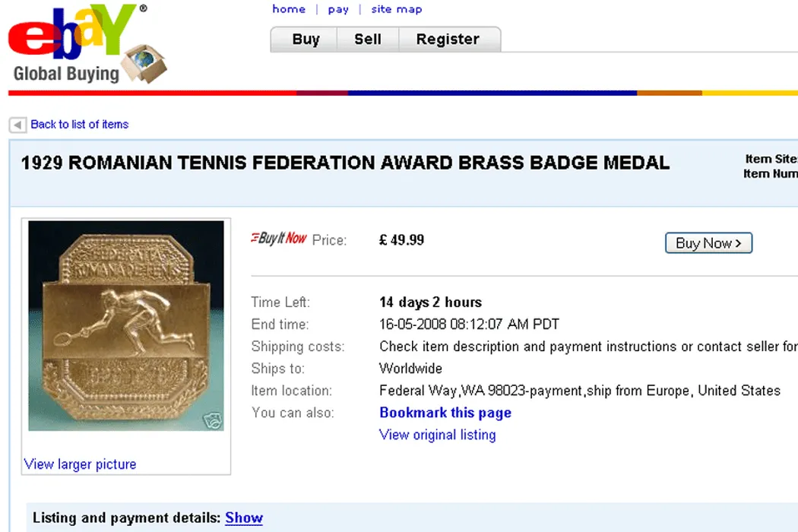The height and width of the screenshot is (532, 798).
Task: Switch to the Buy tab
Action: 306,40
